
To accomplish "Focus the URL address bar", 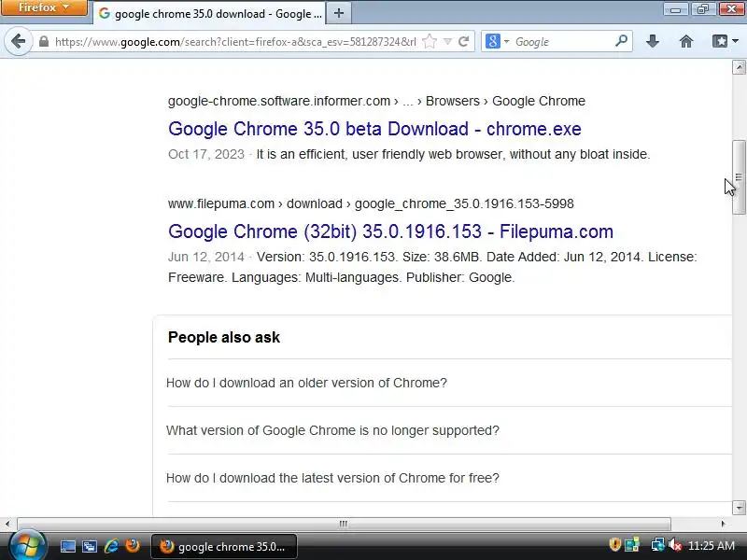I will 235,42.
